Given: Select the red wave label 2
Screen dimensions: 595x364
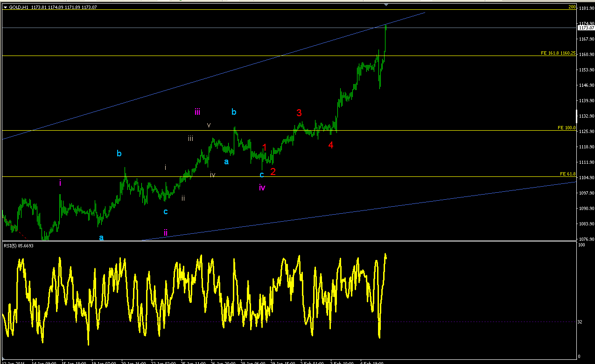Looking at the screenshot, I should pyautogui.click(x=273, y=172).
